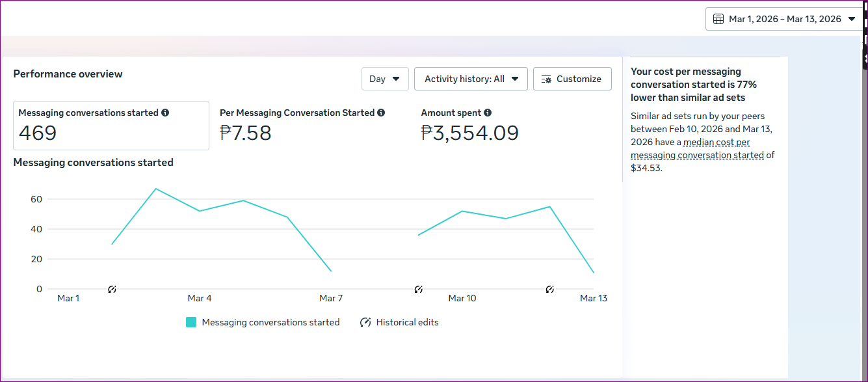Click the historical edit marker before Mar 10
Image resolution: width=868 pixels, height=382 pixels.
click(x=418, y=289)
